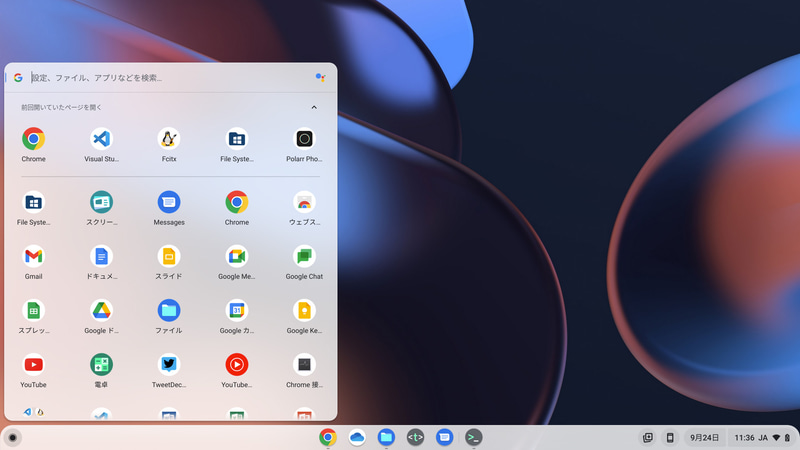Launch Terminal from the shelf
This screenshot has height=450, width=800.
[473, 437]
